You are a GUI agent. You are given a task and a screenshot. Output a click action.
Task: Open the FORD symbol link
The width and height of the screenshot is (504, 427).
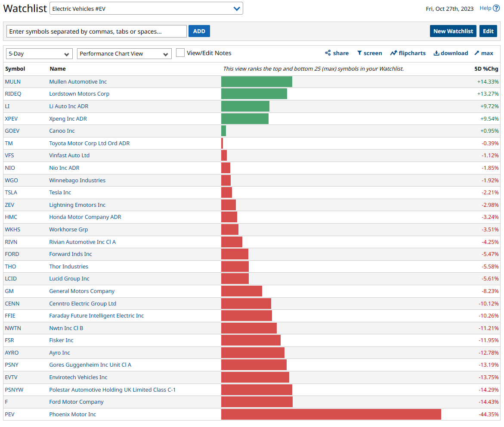coord(12,254)
